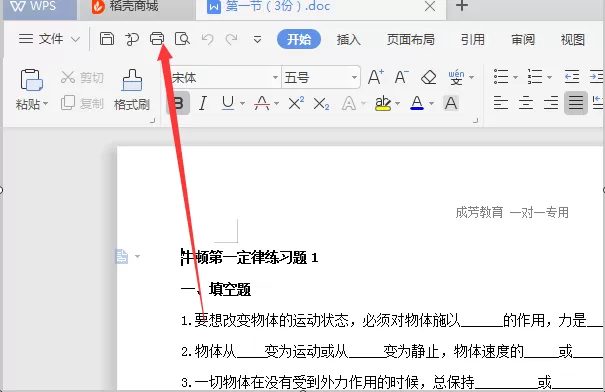Toggle justify alignment button
This screenshot has height=392, width=605.
click(x=576, y=103)
